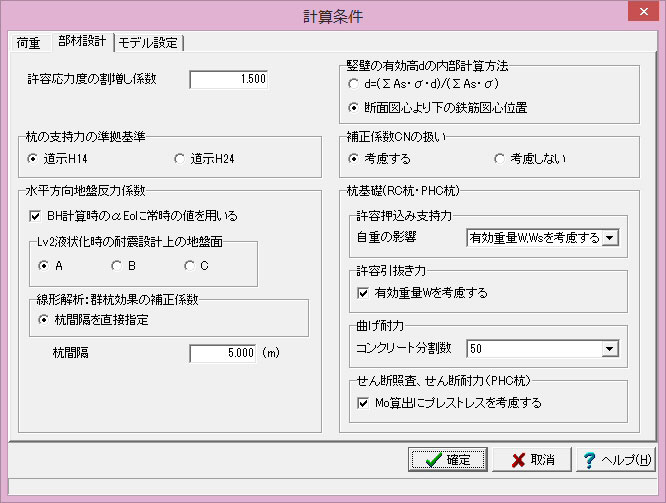666x503 pixels.
Task: Select 断面図心より下の鉄筋図心位置 option
Action: pos(438,108)
